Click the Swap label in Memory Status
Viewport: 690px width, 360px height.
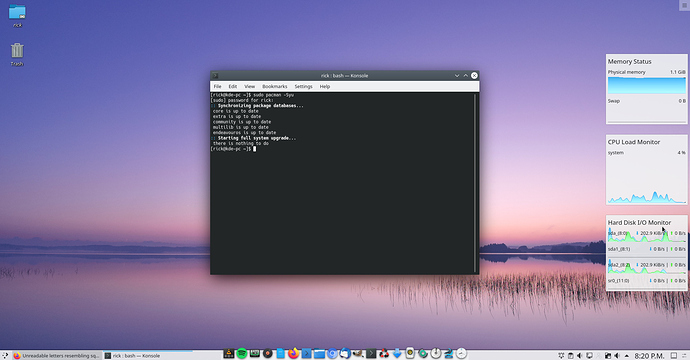613,101
